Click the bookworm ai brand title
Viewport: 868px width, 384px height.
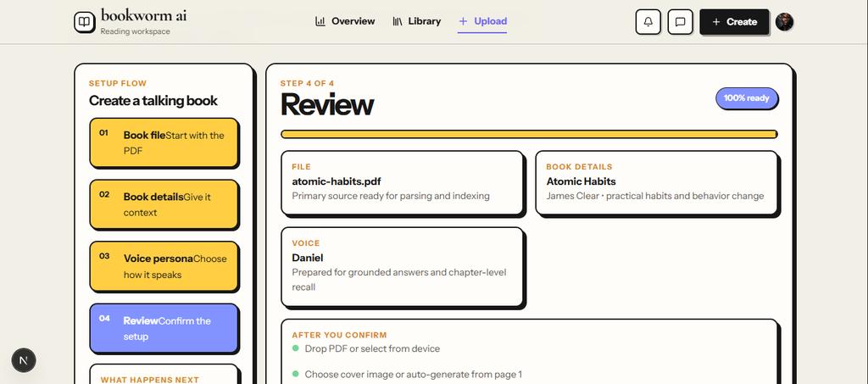(143, 15)
